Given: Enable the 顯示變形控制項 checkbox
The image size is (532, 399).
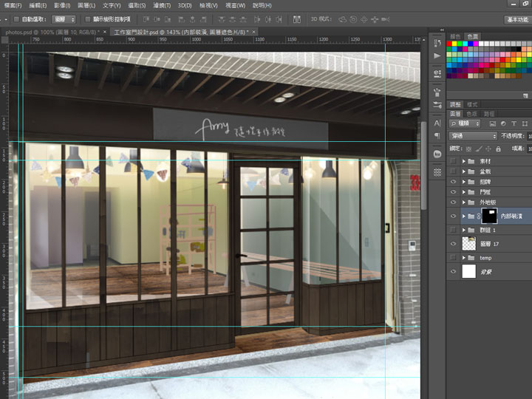Looking at the screenshot, I should 88,19.
